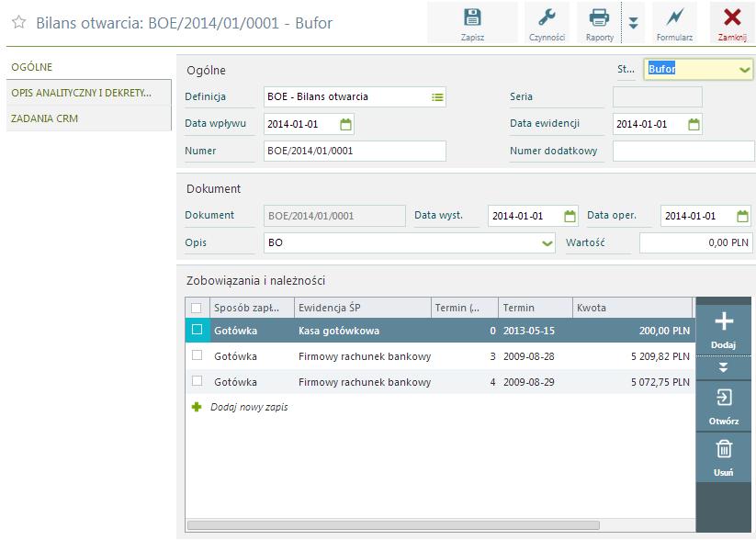Expand the Stan dropdown showing Bufor
The height and width of the screenshot is (540, 756).
tap(744, 70)
